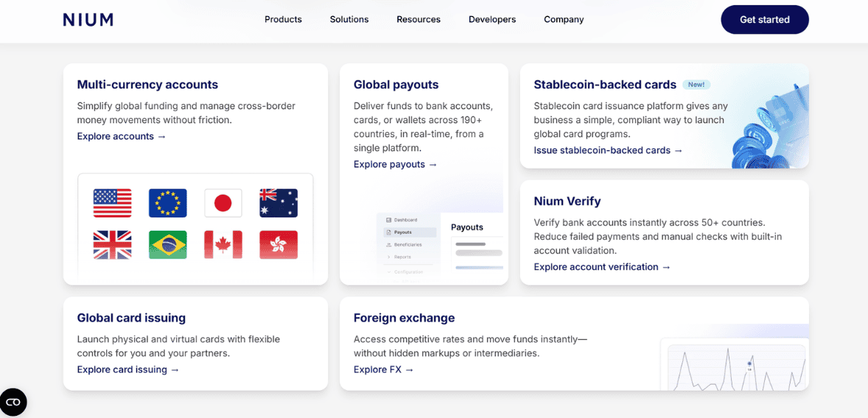Click the Get started button
868x418 pixels.
[x=765, y=19]
